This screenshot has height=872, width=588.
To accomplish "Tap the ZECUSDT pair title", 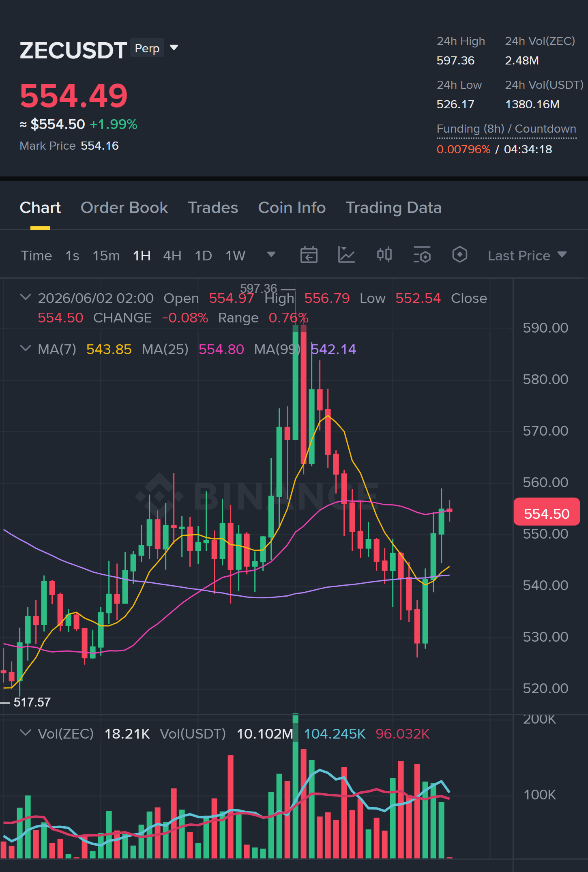I will 73,50.
